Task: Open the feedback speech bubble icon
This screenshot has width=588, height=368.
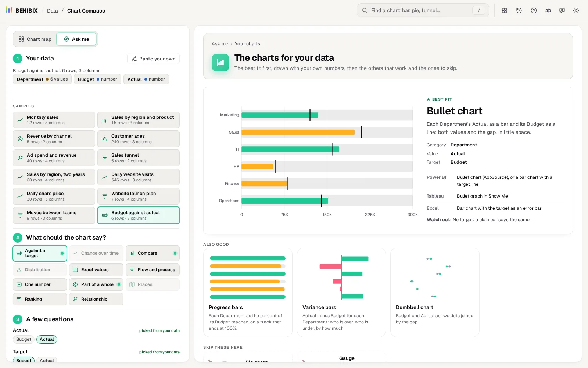Action: pos(562,11)
